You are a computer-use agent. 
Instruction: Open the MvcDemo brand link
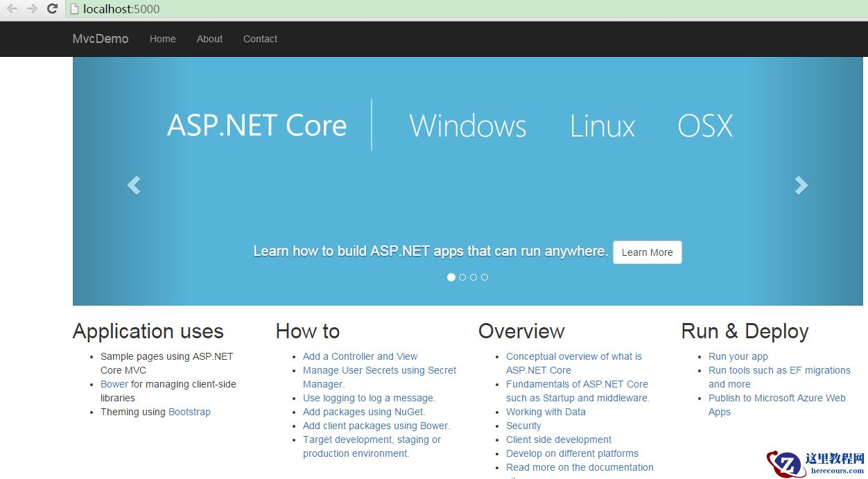(101, 39)
